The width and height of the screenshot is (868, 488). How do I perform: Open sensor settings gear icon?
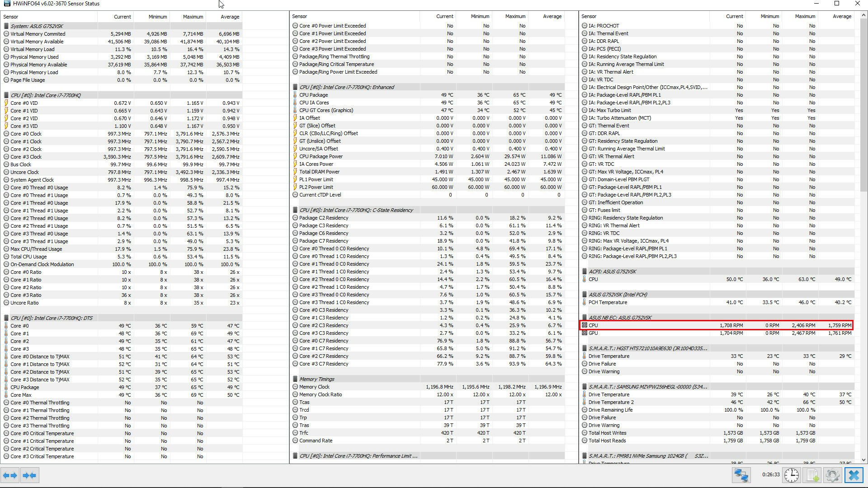[832, 475]
